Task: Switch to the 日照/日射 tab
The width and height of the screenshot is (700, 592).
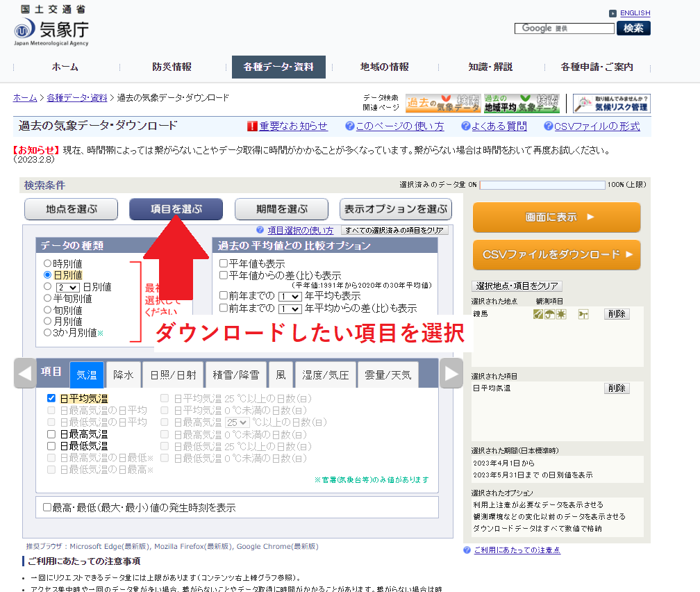Action: pyautogui.click(x=173, y=375)
